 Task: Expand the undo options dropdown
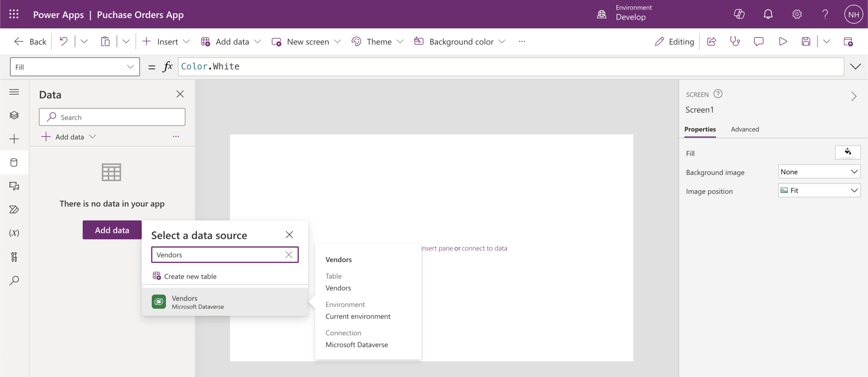[84, 42]
